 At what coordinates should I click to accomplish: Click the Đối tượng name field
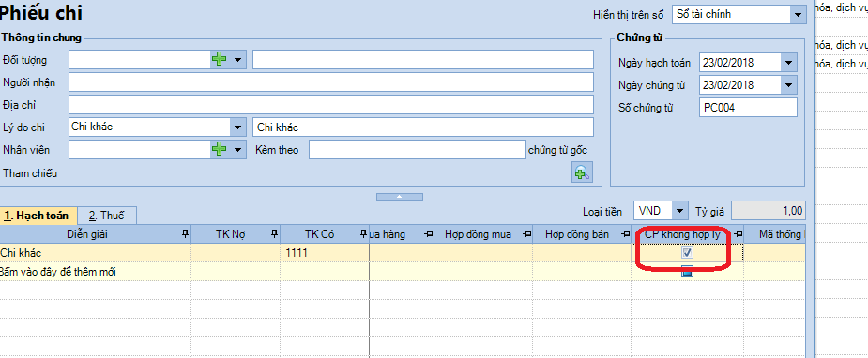[x=423, y=60]
